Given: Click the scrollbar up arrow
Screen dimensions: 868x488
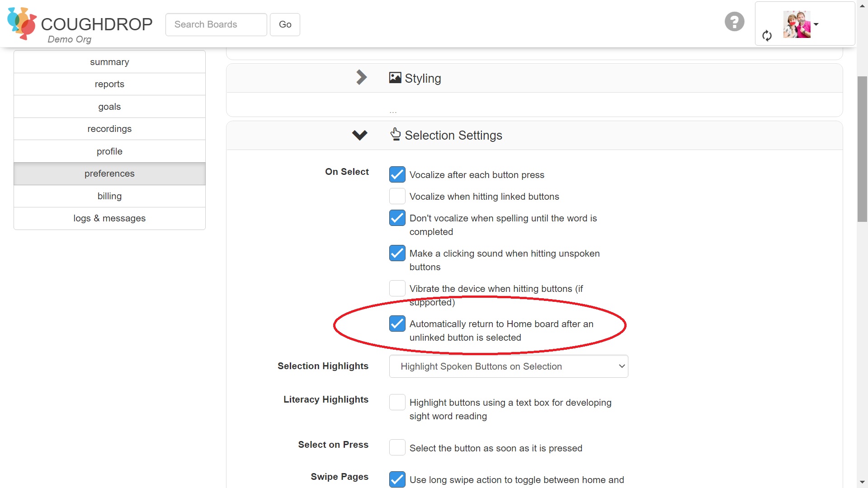Looking at the screenshot, I should (x=862, y=6).
